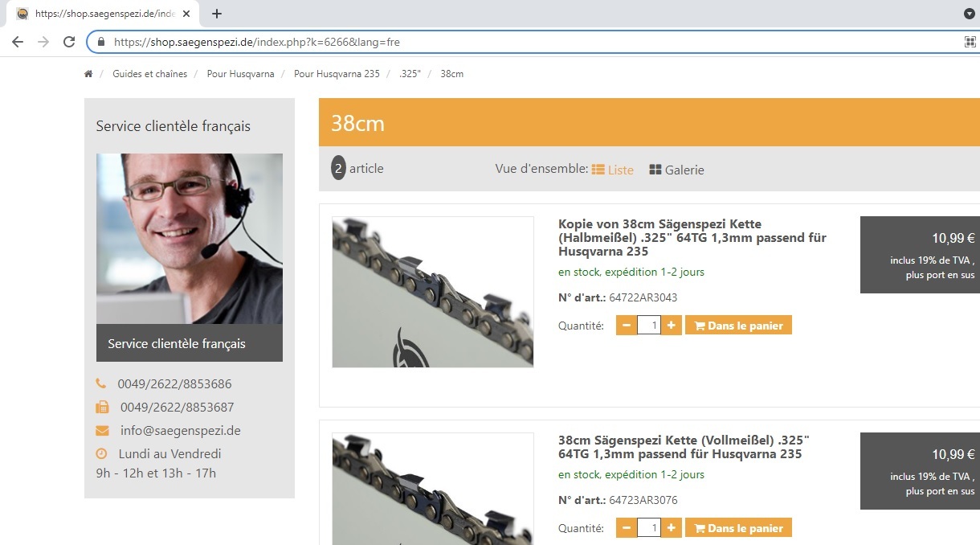Select the shop.saegenspezi.de browser tab
Image resolution: width=980 pixels, height=545 pixels.
click(x=103, y=14)
